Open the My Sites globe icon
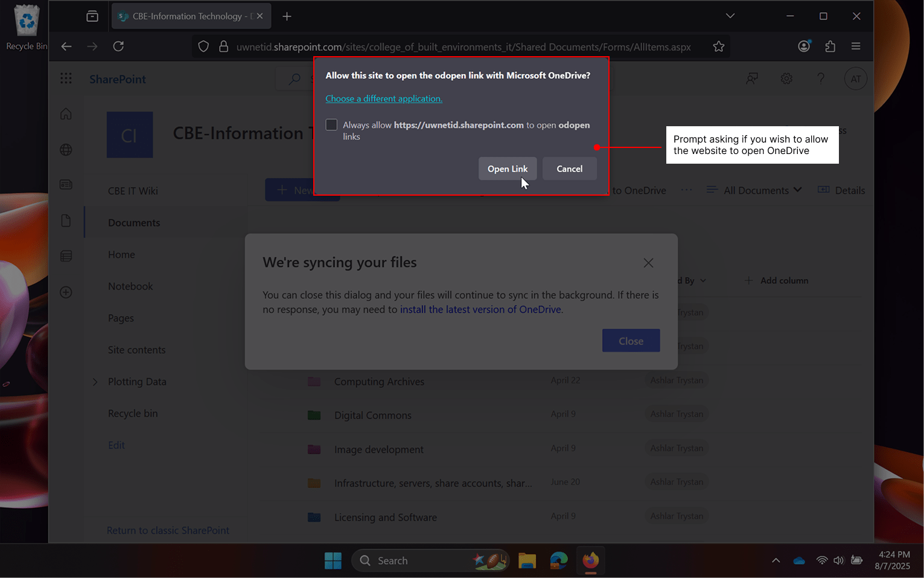This screenshot has width=924, height=578. click(66, 150)
